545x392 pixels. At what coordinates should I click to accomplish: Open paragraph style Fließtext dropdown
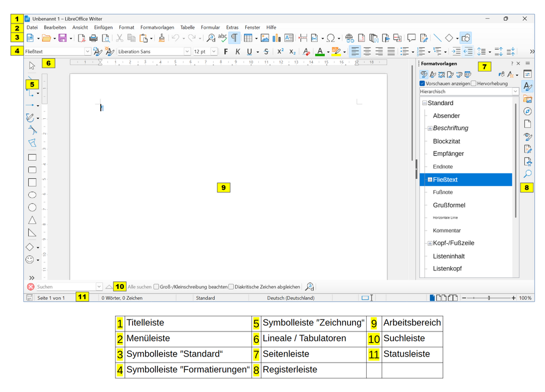pyautogui.click(x=87, y=51)
